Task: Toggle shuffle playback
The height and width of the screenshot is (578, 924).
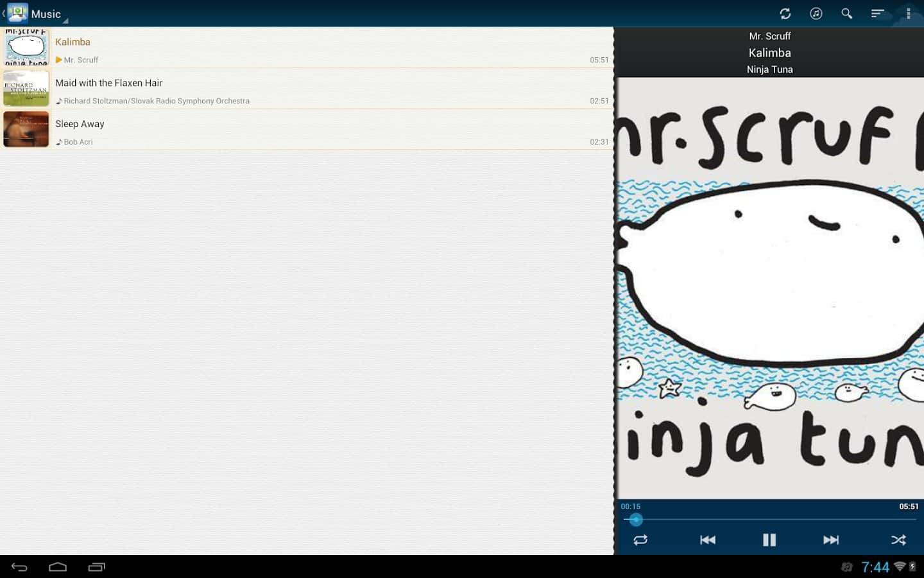Action: coord(898,540)
